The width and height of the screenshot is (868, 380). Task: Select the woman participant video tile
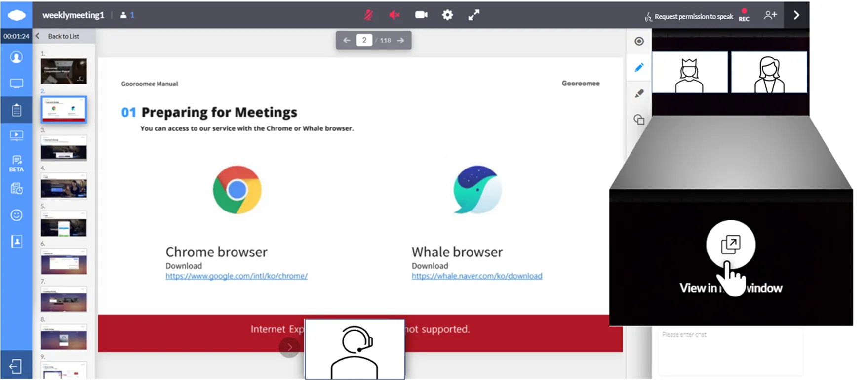(x=769, y=72)
